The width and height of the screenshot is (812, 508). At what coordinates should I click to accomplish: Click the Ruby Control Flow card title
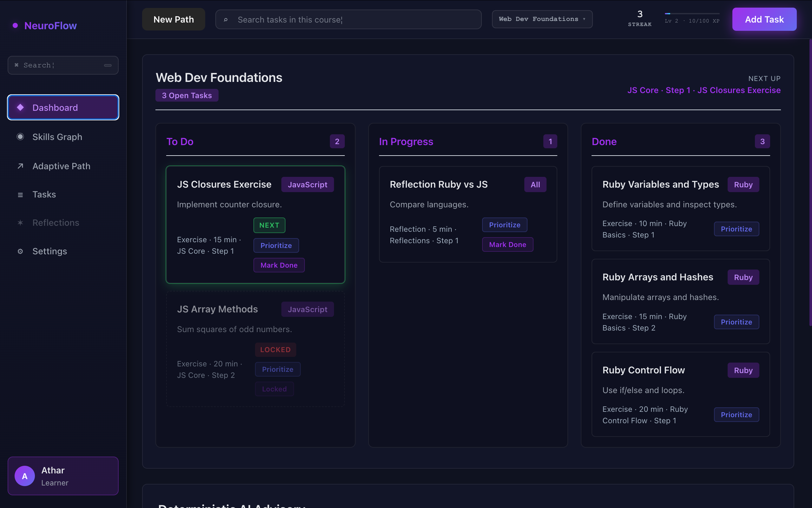click(644, 370)
